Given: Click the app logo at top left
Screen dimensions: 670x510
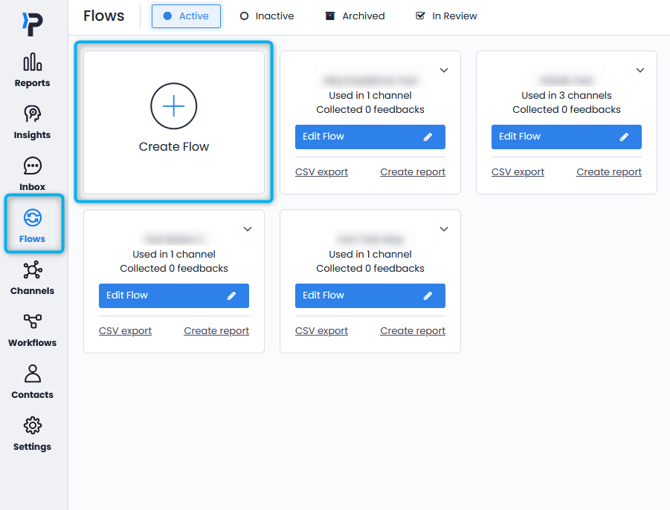Looking at the screenshot, I should click(x=32, y=24).
